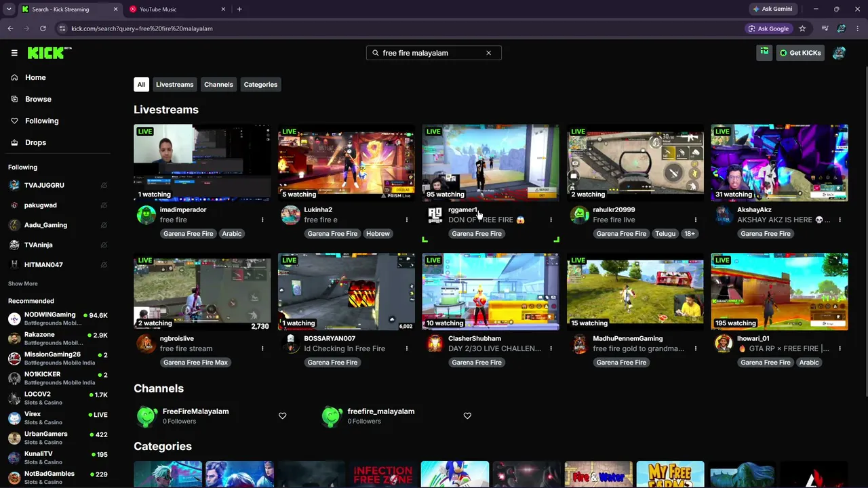This screenshot has height=488, width=868.
Task: Follow FreeFireMalayalam with the heart icon
Action: click(283, 415)
